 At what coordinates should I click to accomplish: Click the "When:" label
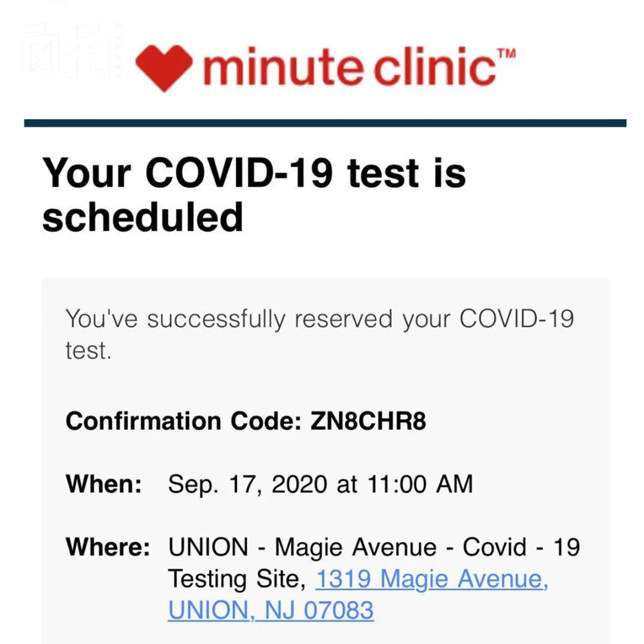point(104,484)
